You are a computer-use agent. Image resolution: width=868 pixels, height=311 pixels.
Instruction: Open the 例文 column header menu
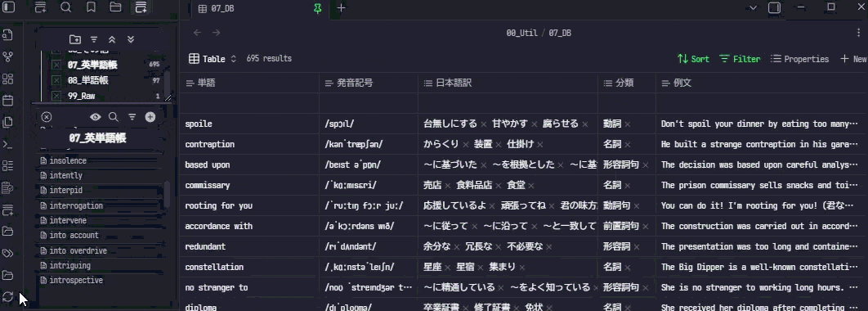(x=762, y=83)
